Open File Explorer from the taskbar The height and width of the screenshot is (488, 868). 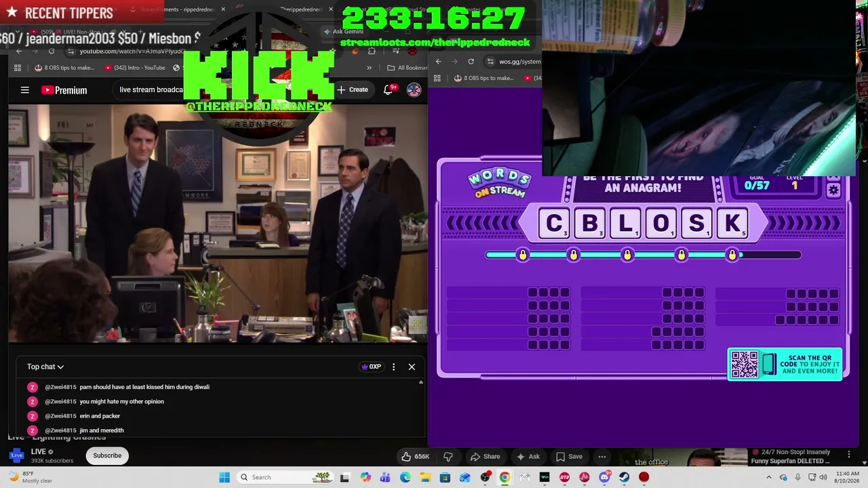click(x=425, y=477)
